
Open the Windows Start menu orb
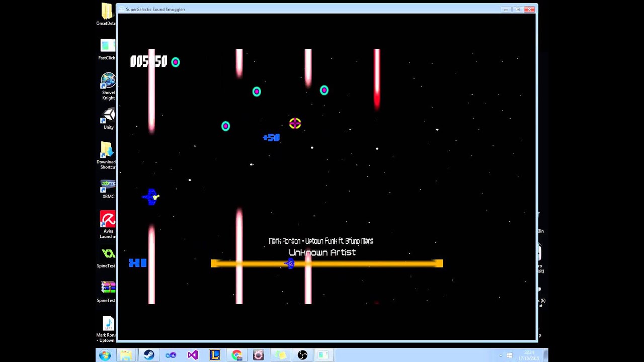coord(105,355)
